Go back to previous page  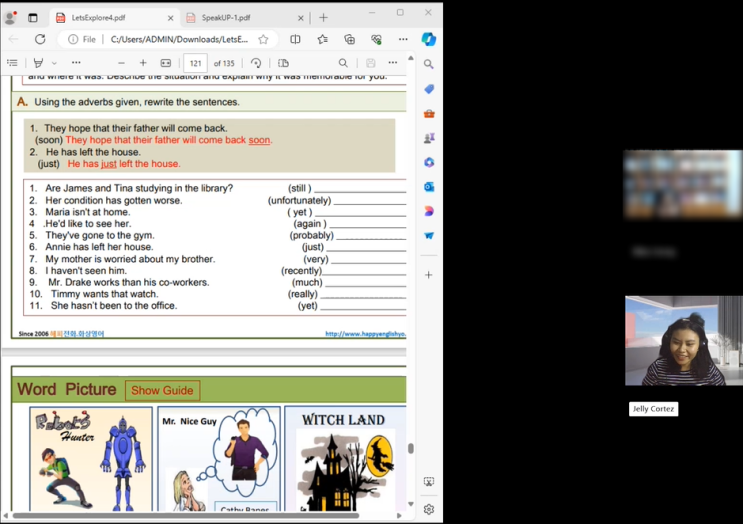13,39
